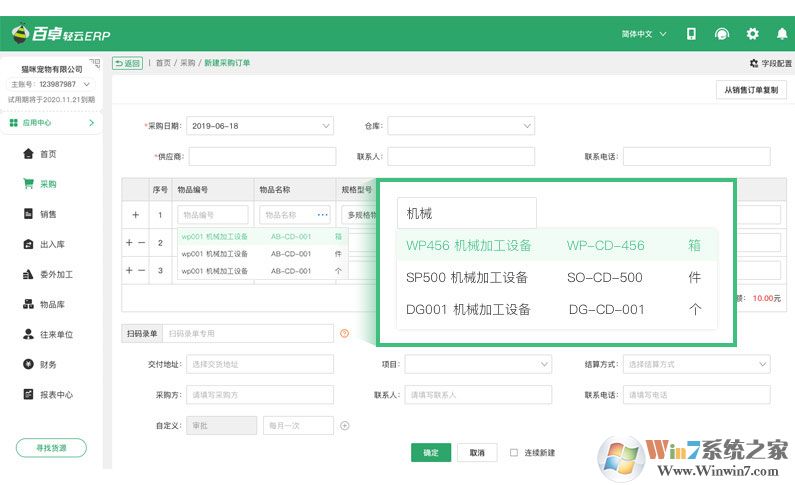Open 报表中心 in the sidebar menu
Screen dimensions: 795x485
(56, 395)
